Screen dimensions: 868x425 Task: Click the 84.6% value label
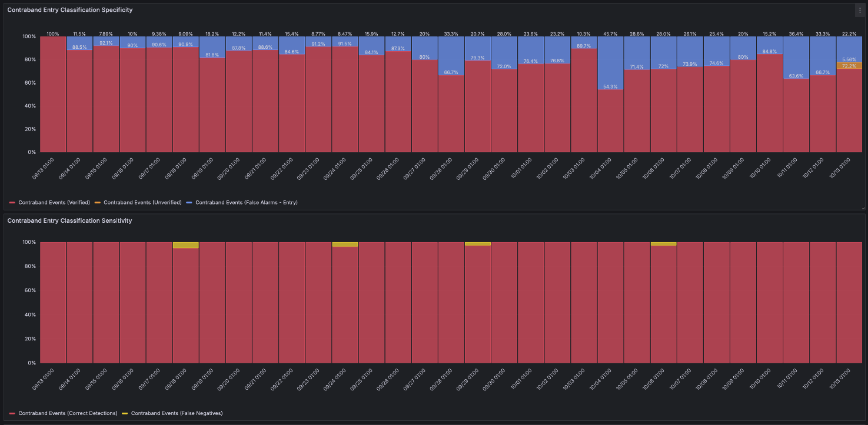(292, 52)
